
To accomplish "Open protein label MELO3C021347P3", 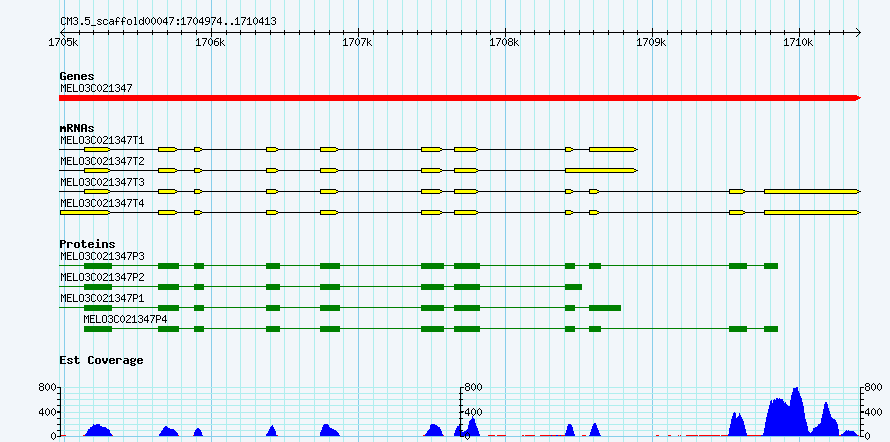I will (102, 256).
